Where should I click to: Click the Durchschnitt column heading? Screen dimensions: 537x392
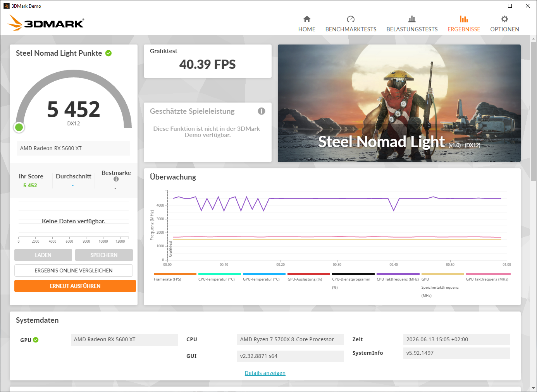coord(74,176)
